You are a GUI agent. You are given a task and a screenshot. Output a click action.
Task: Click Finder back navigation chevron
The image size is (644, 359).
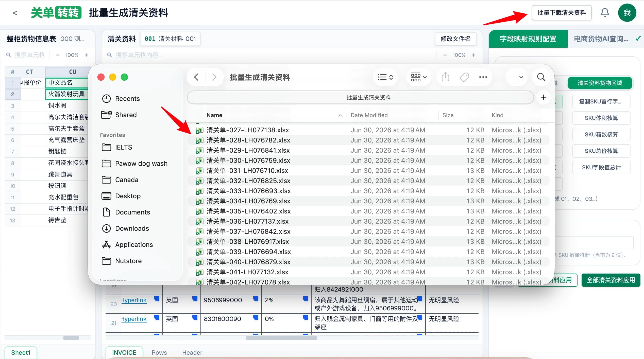pos(196,77)
